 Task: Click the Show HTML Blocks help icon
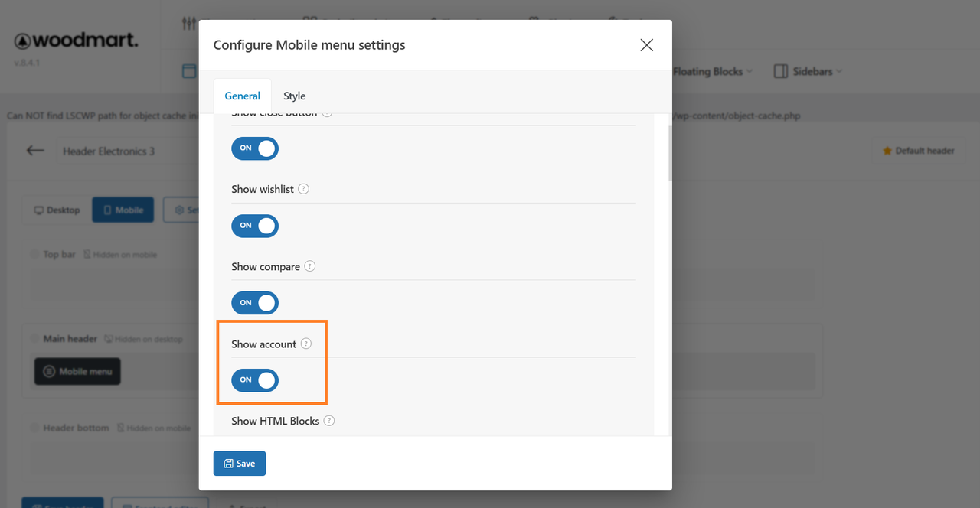pos(329,421)
